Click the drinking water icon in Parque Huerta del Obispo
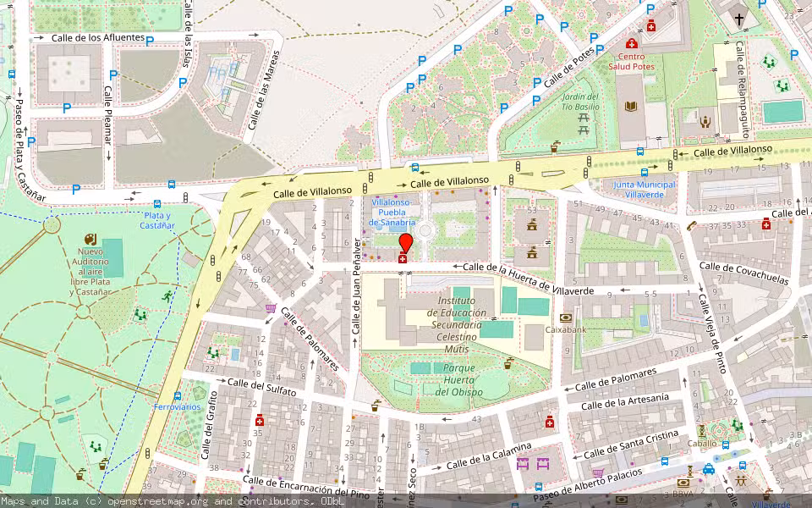Image resolution: width=812 pixels, height=508 pixels. [509, 363]
